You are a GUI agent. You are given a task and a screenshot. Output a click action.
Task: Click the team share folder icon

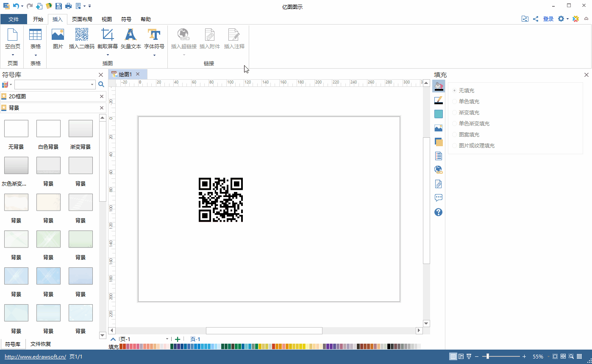point(525,19)
